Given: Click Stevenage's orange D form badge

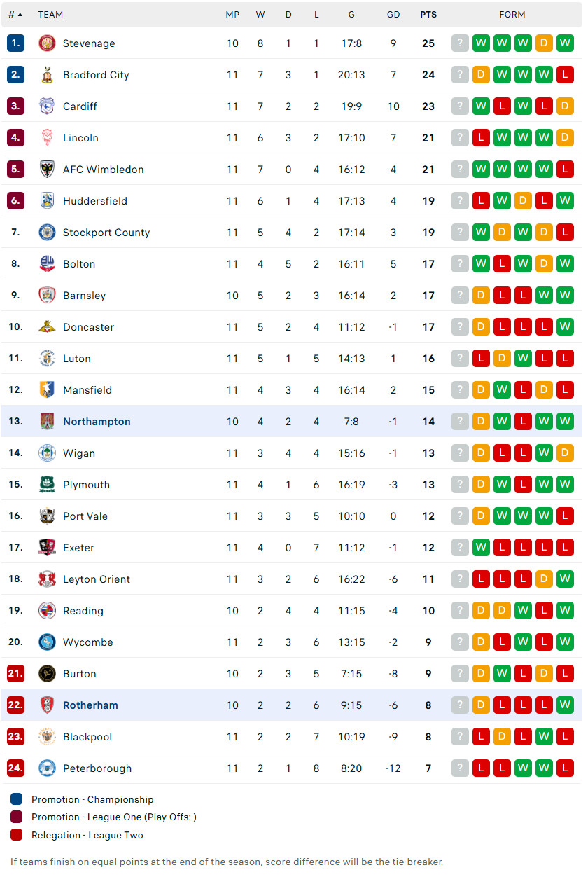Looking at the screenshot, I should (544, 43).
